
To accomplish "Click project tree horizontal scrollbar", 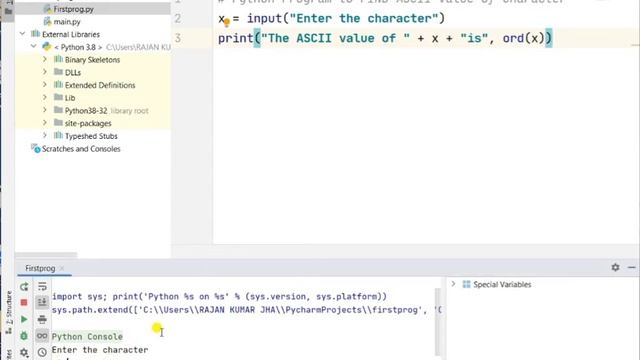I will pos(46,255).
